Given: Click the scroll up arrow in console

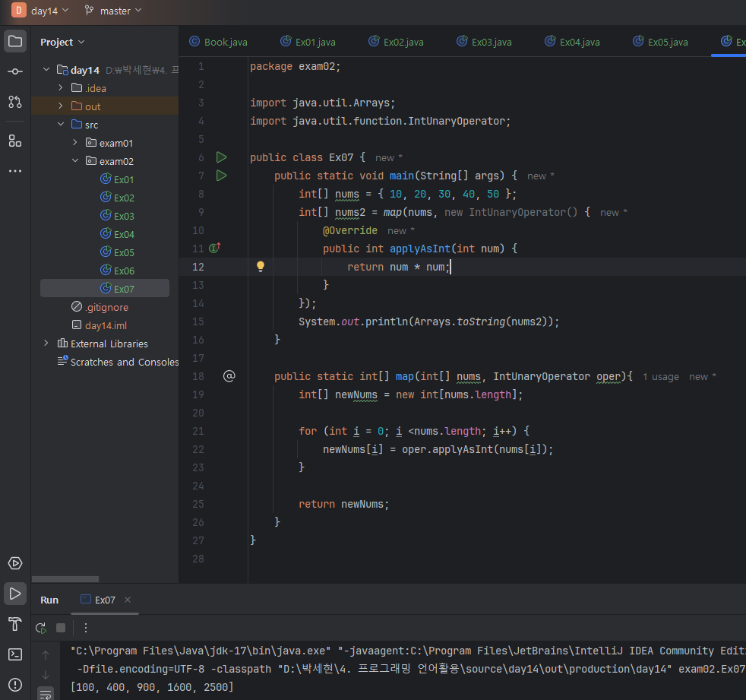Looking at the screenshot, I should tap(46, 655).
